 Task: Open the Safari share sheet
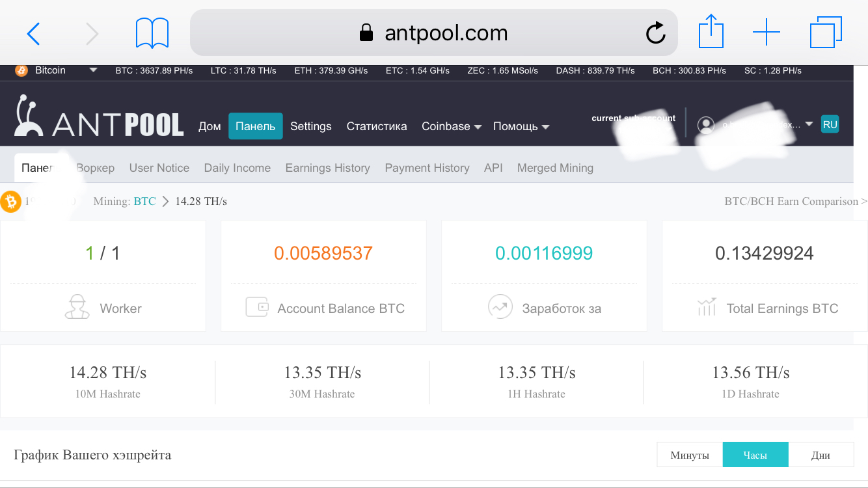click(x=711, y=32)
